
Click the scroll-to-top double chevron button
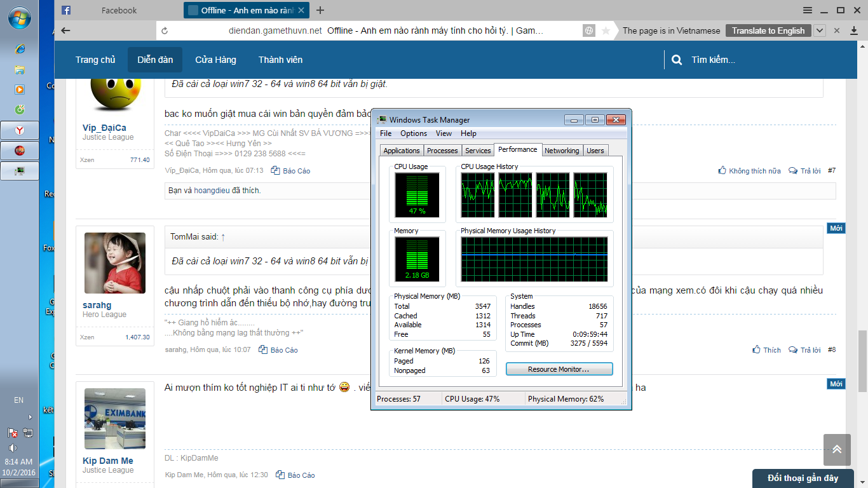(x=837, y=449)
